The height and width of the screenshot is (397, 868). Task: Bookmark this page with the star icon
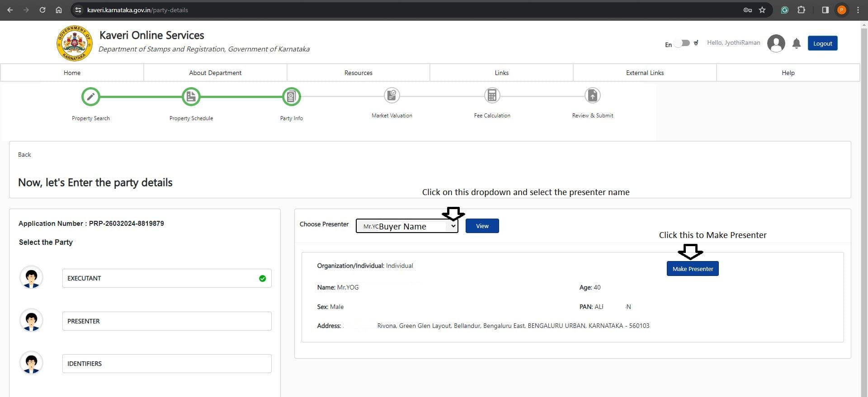tap(762, 10)
